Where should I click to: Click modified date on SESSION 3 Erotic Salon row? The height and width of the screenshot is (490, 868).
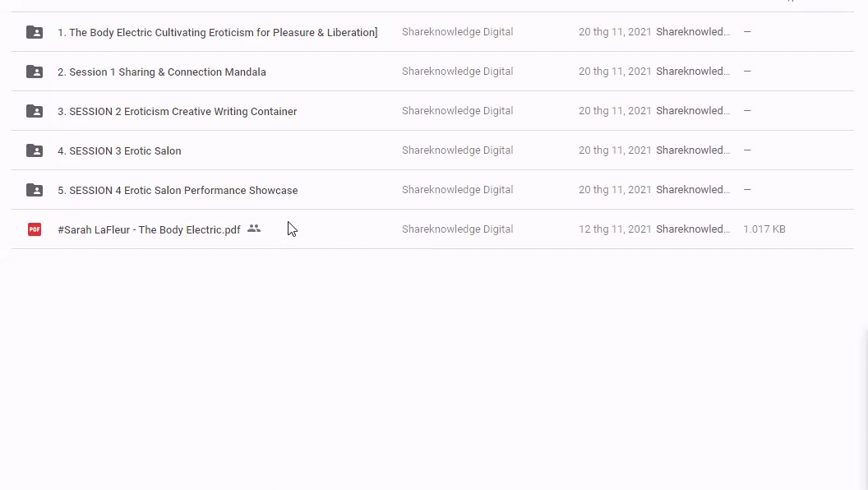615,150
